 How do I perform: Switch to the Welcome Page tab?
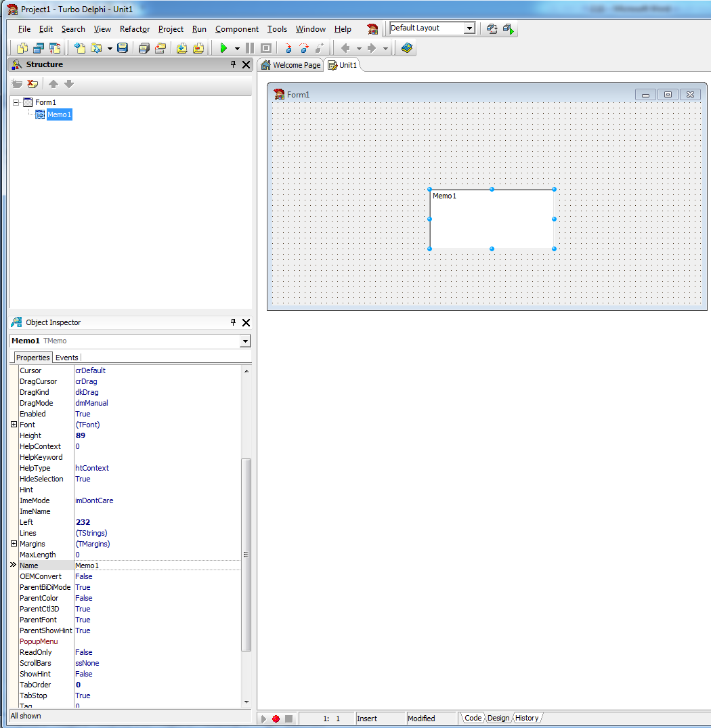coord(290,65)
